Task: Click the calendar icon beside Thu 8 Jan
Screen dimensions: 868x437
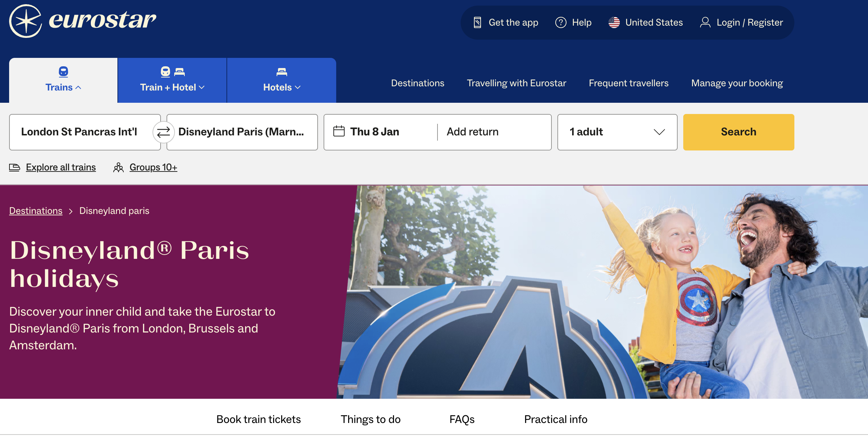Action: point(339,130)
